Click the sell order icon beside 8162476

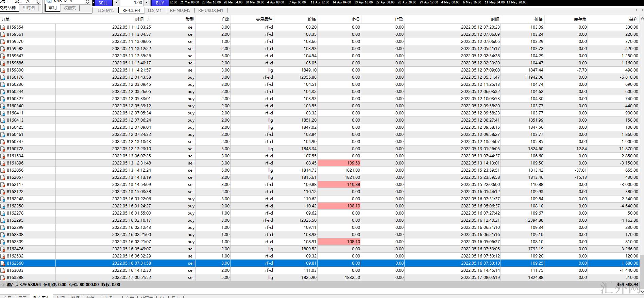(3, 249)
